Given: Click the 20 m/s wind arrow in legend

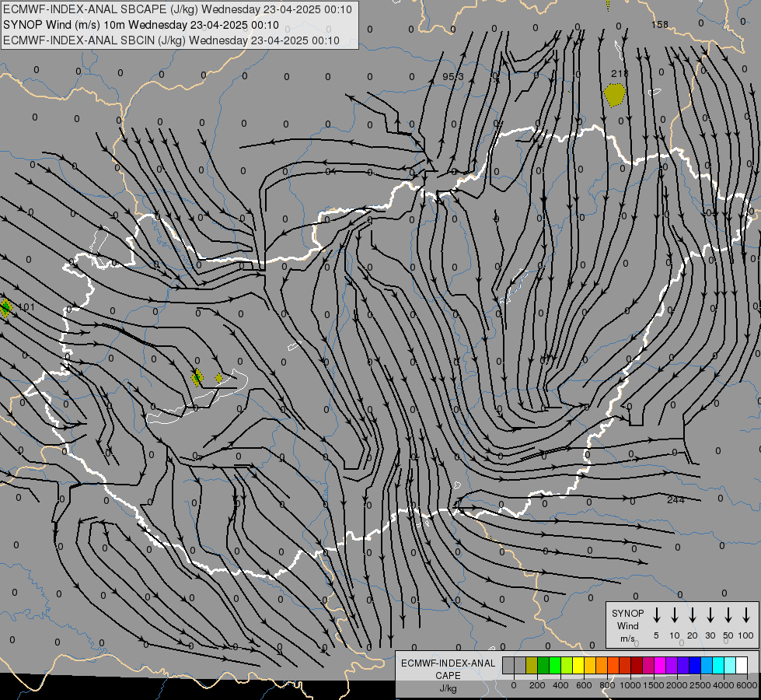Looking at the screenshot, I should click(x=692, y=614).
